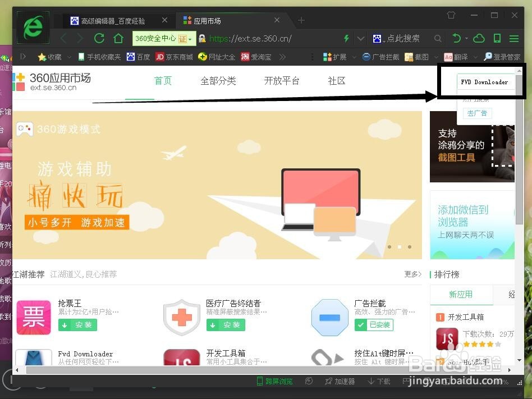The width and height of the screenshot is (532, 399).
Task: Go back with the back arrow
Action: click(x=63, y=38)
